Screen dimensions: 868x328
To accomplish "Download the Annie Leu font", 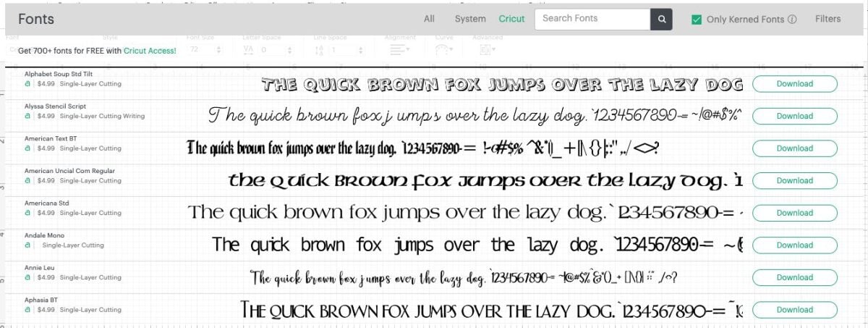I will pos(795,277).
